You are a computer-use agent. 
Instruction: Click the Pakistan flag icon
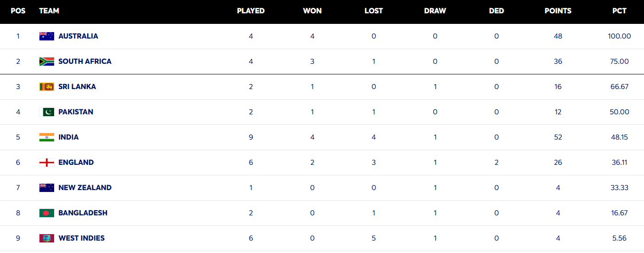[x=47, y=112]
